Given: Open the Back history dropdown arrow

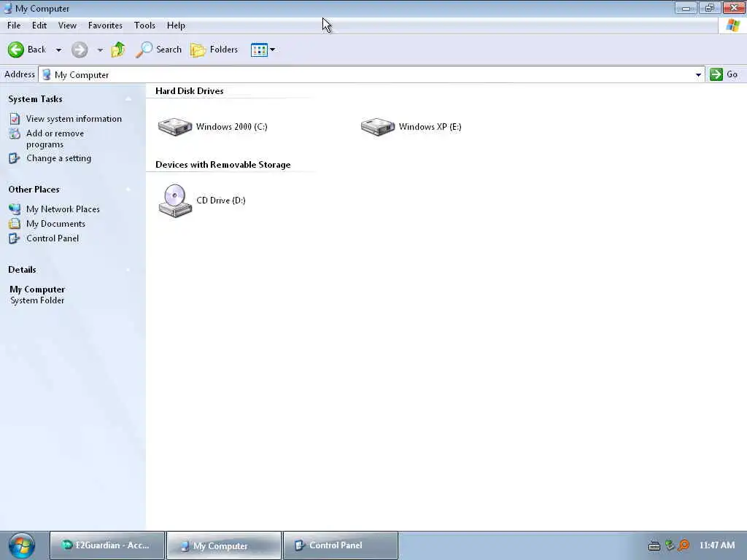Looking at the screenshot, I should click(x=58, y=50).
